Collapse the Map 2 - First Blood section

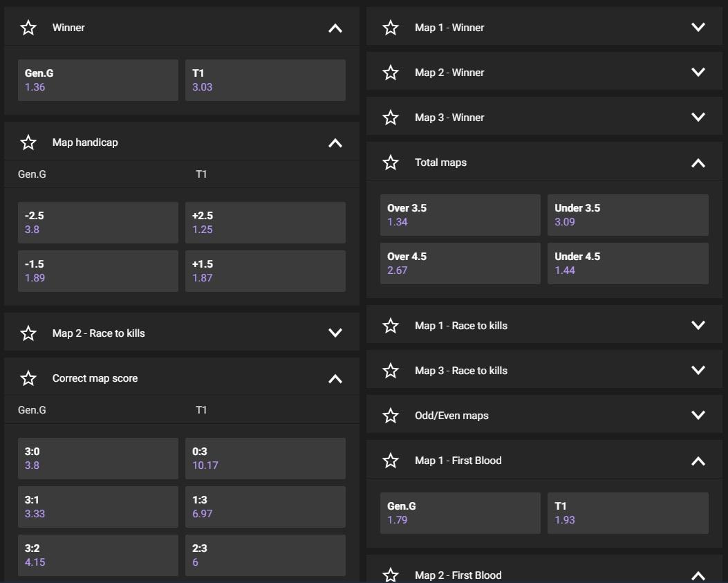698,576
